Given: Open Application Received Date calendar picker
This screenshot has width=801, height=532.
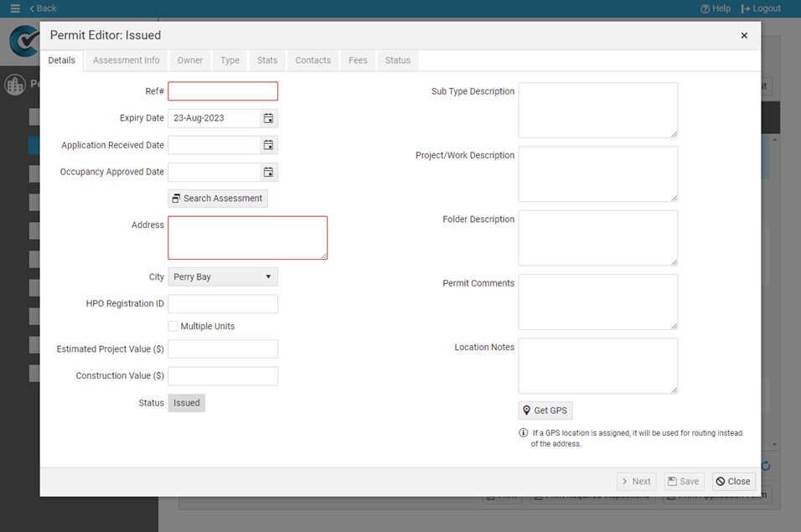Looking at the screenshot, I should [268, 145].
